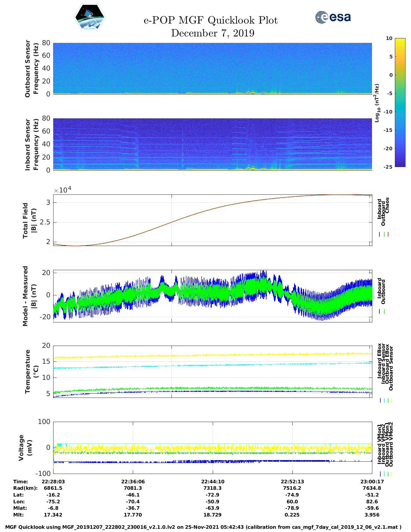Click the Outboard Sensor spectrogram panel
This screenshot has height=532, width=411.
click(212, 68)
